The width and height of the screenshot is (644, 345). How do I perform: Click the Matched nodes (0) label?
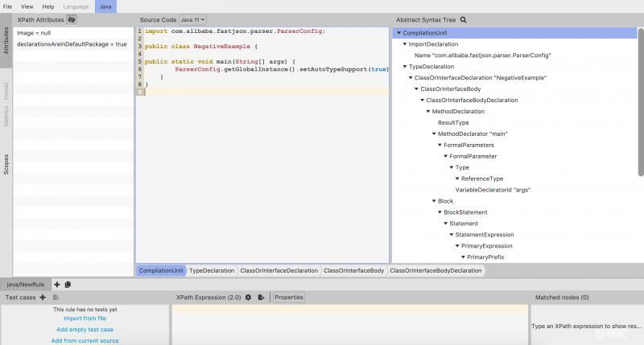coord(562,298)
